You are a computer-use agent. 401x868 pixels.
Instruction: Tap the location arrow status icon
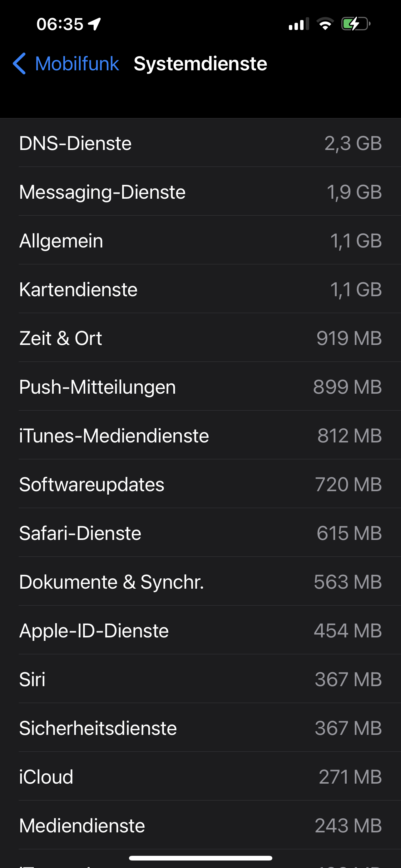(x=95, y=24)
